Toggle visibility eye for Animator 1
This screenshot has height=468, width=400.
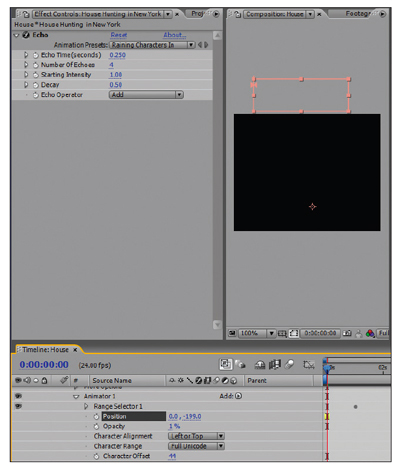(x=18, y=396)
